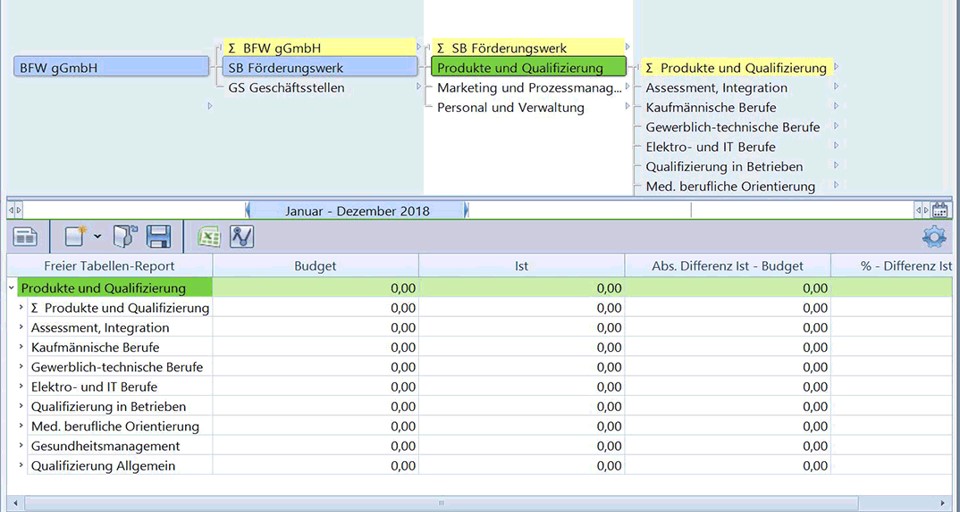Select the Σ SB Förderungswerk sum node
The width and height of the screenshot is (960, 512).
point(528,48)
